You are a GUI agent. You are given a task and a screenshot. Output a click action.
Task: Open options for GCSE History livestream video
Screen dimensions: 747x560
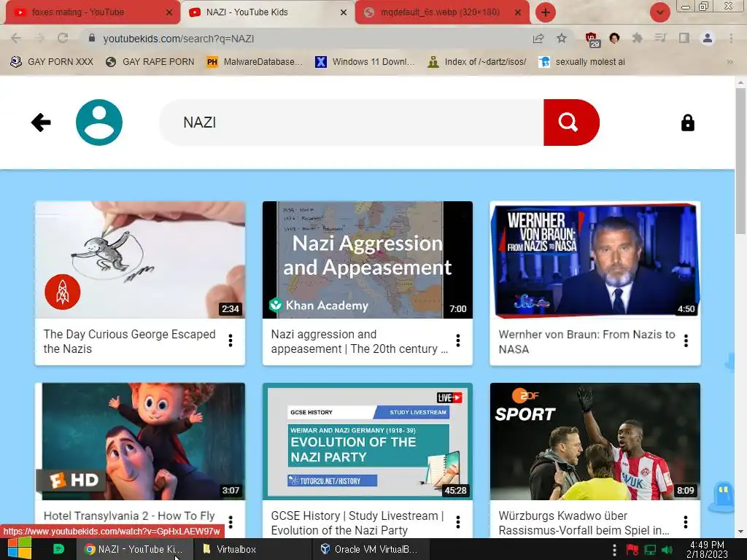(x=458, y=522)
